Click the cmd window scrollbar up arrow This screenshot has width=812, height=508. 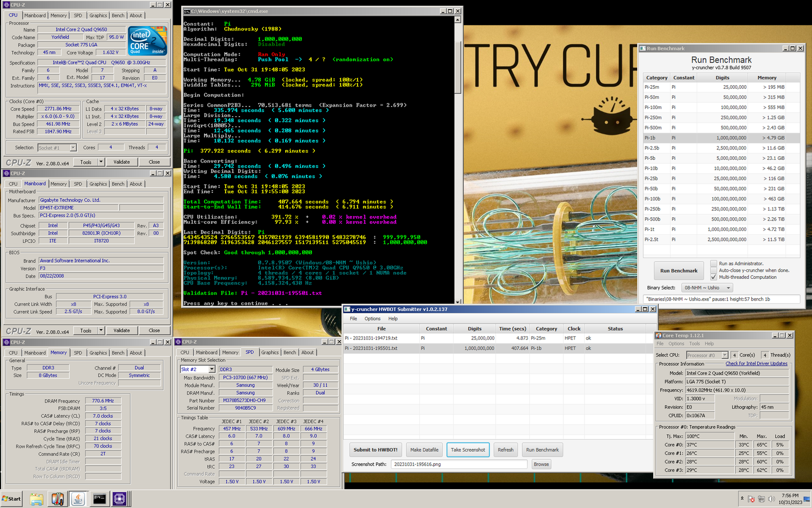point(458,20)
